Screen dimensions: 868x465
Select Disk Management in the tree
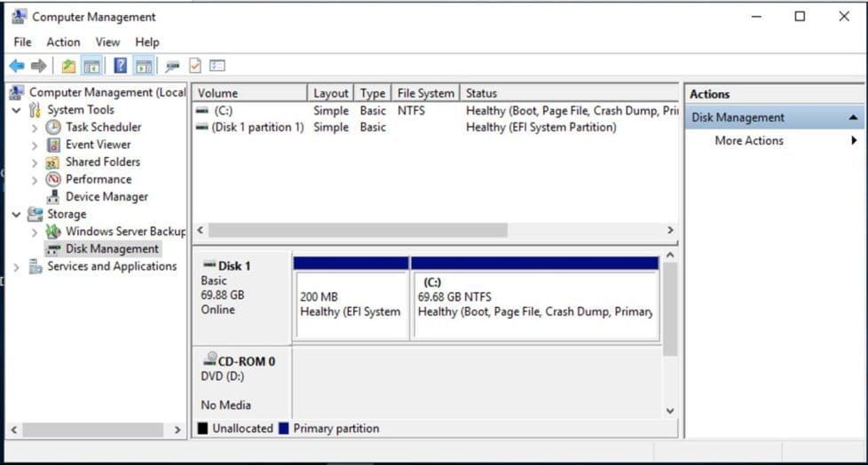[x=111, y=249]
